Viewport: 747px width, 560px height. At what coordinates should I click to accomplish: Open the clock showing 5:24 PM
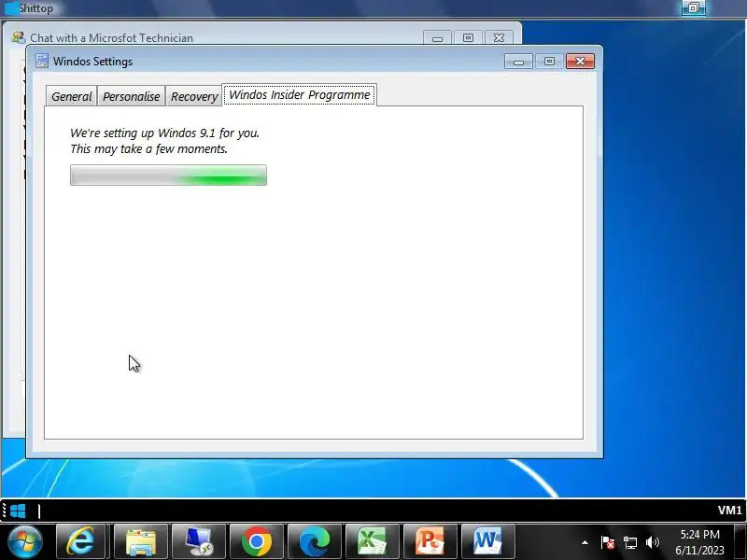[699, 542]
